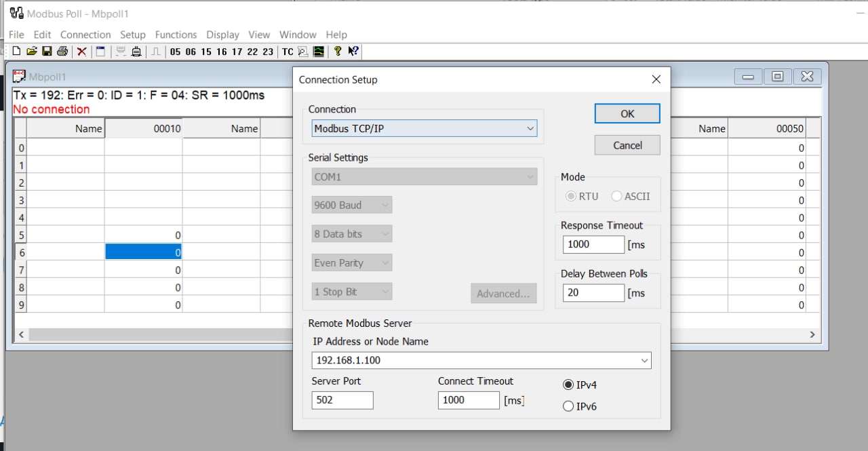Image resolution: width=868 pixels, height=451 pixels.
Task: Click the row 9 header in Mbpoll1
Action: pos(21,305)
